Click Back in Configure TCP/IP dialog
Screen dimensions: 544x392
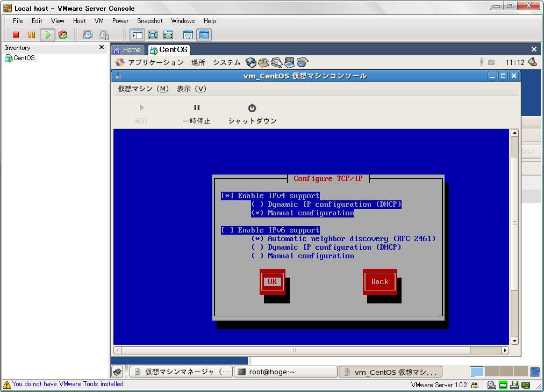pyautogui.click(x=380, y=281)
